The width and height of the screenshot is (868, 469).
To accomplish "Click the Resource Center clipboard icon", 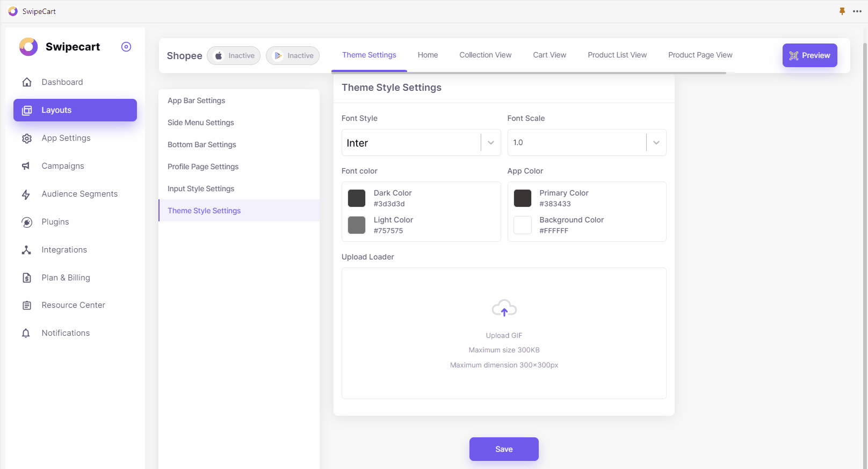I will 26,305.
